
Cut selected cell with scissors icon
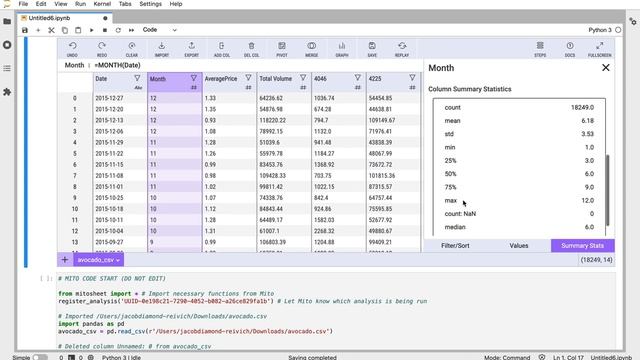click(51, 30)
